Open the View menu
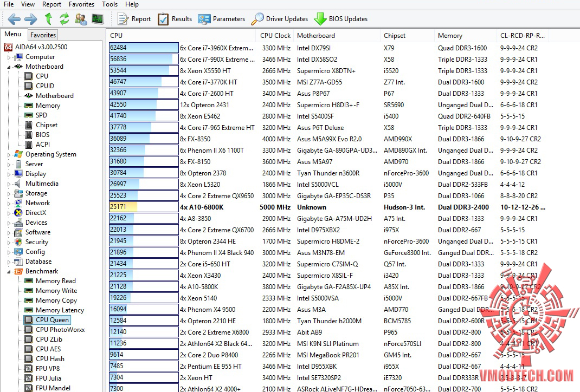Image resolution: width=580 pixels, height=392 pixels. point(28,4)
